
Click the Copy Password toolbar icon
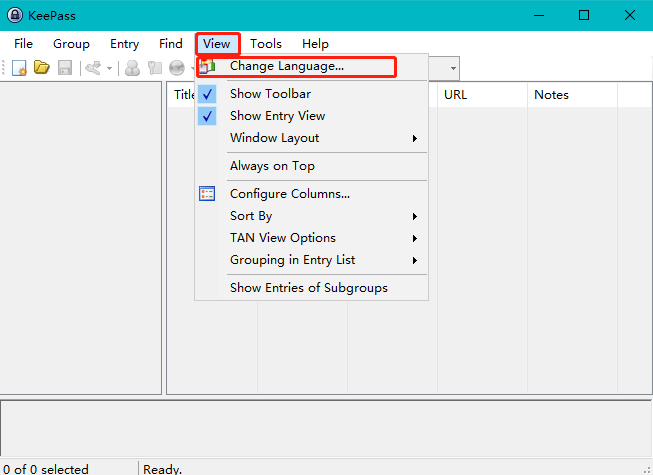pyautogui.click(x=155, y=68)
